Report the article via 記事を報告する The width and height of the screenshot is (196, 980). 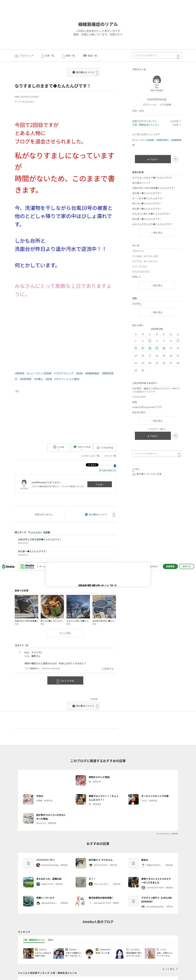(107, 471)
